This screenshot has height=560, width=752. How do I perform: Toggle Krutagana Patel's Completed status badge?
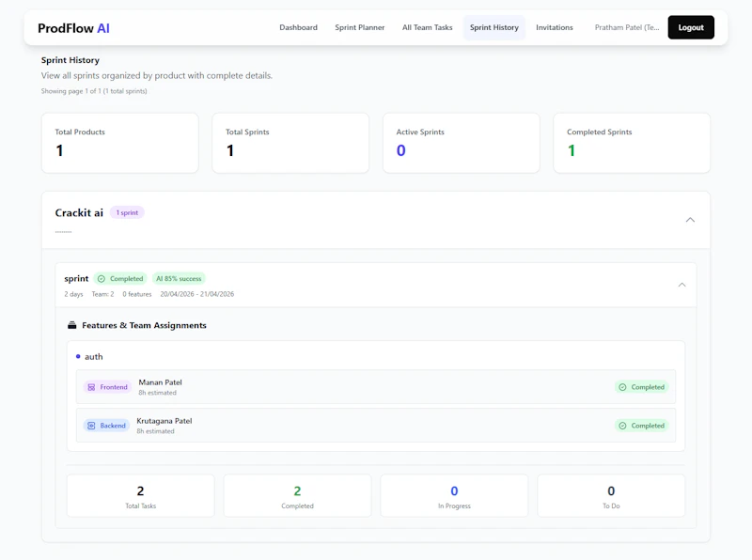pos(643,425)
